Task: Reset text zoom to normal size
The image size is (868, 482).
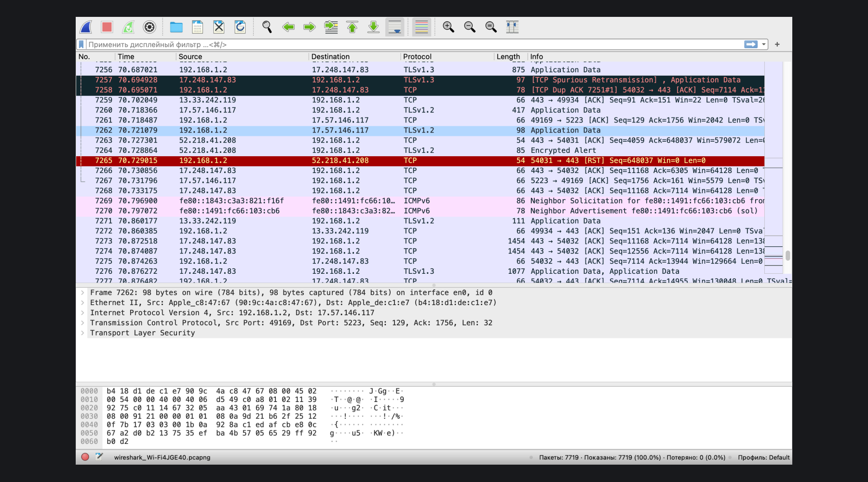Action: click(x=491, y=27)
